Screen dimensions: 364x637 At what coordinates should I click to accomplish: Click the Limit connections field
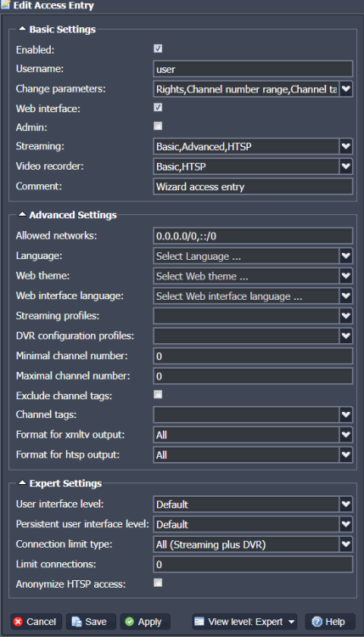click(253, 564)
